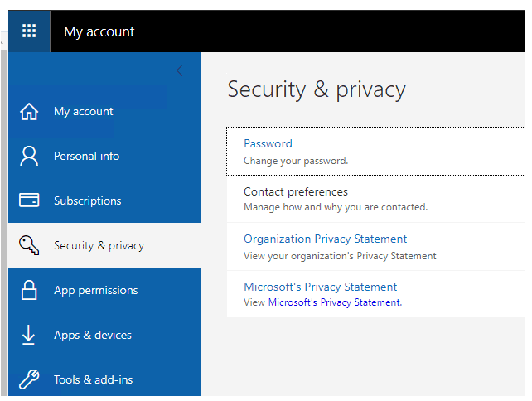Open the Password link
The width and height of the screenshot is (532, 401).
click(x=268, y=143)
